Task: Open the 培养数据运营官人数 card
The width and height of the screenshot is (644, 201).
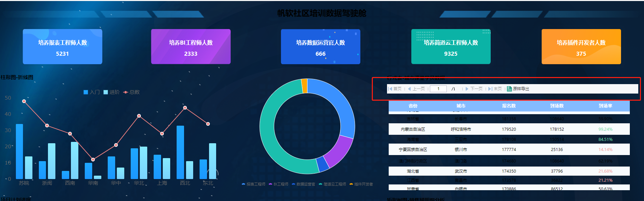Action: pos(320,47)
